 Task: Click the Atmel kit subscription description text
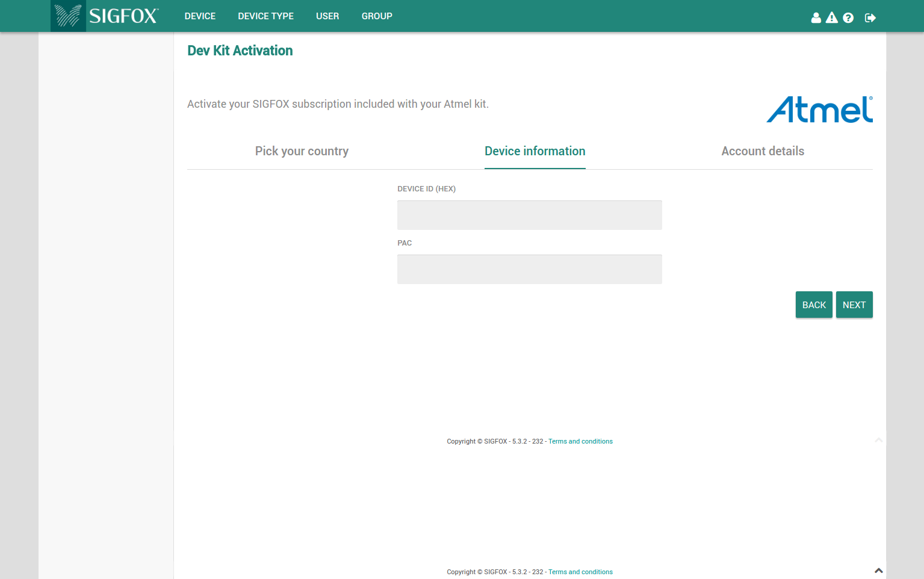pos(338,104)
